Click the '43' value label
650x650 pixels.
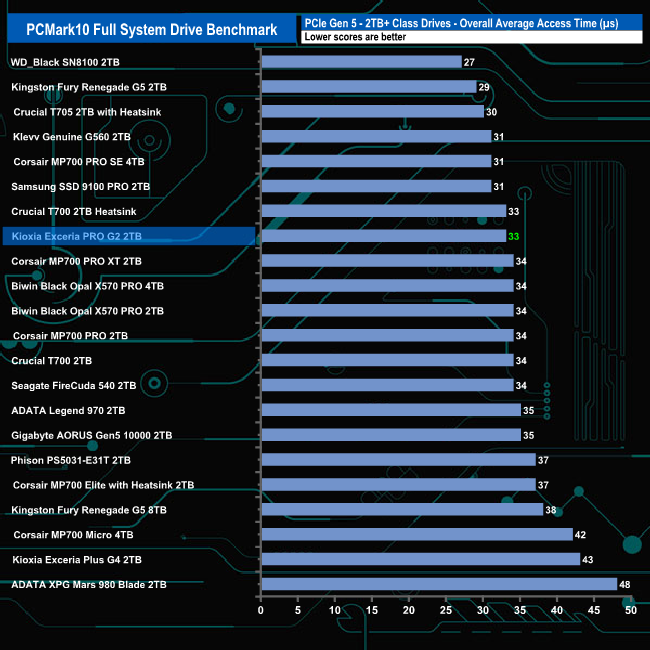tap(588, 560)
